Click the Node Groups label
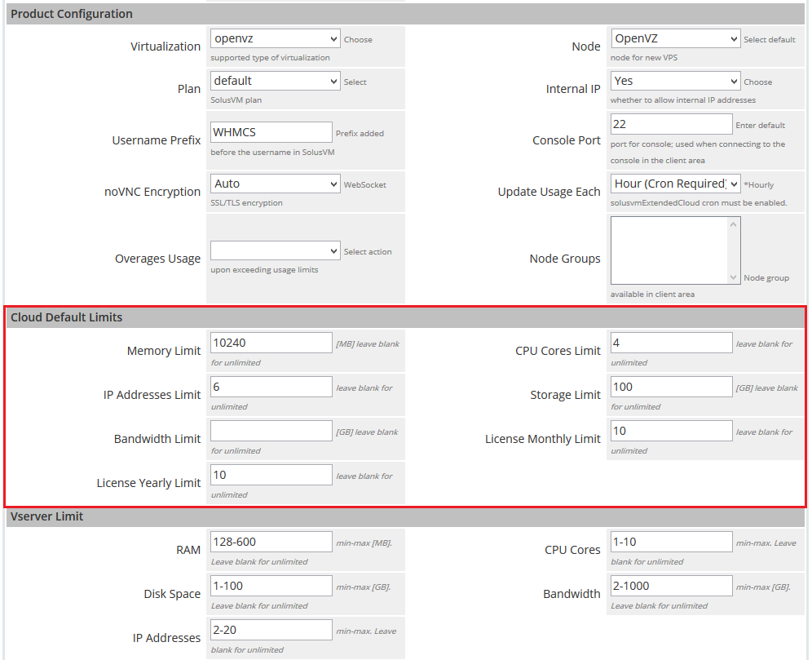This screenshot has height=660, width=812. tap(565, 259)
